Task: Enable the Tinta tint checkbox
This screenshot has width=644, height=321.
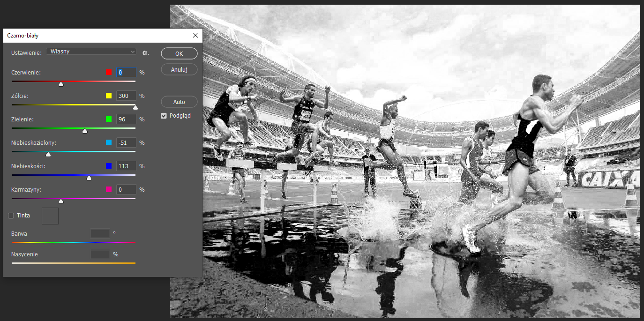Action: click(x=11, y=216)
